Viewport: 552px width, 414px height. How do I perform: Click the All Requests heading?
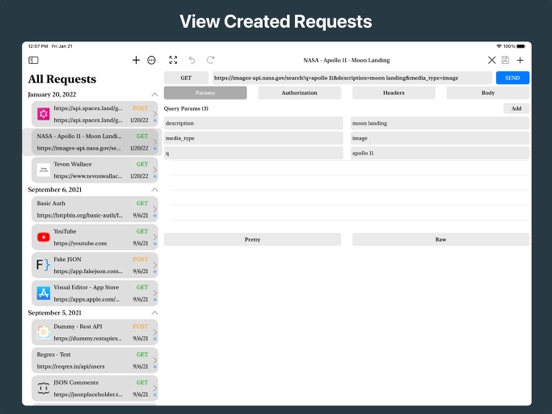tap(62, 79)
